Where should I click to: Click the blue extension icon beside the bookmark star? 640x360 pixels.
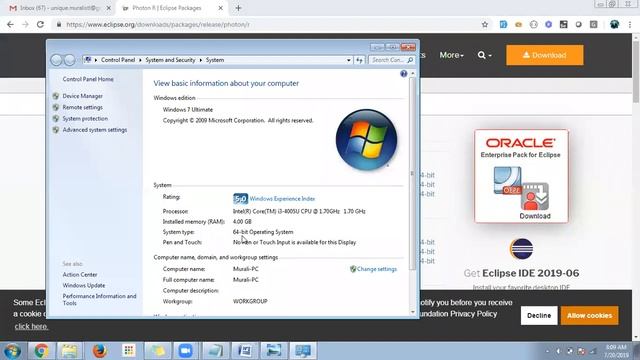[x=503, y=24]
